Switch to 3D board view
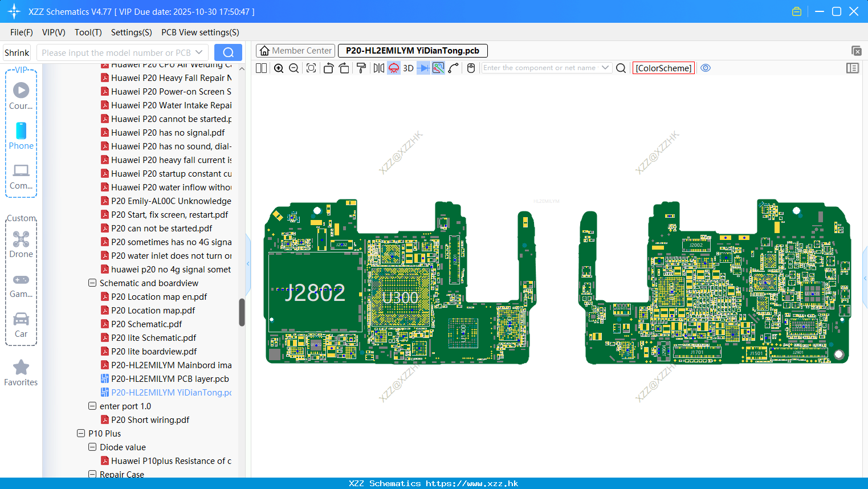This screenshot has height=489, width=868. (408, 68)
